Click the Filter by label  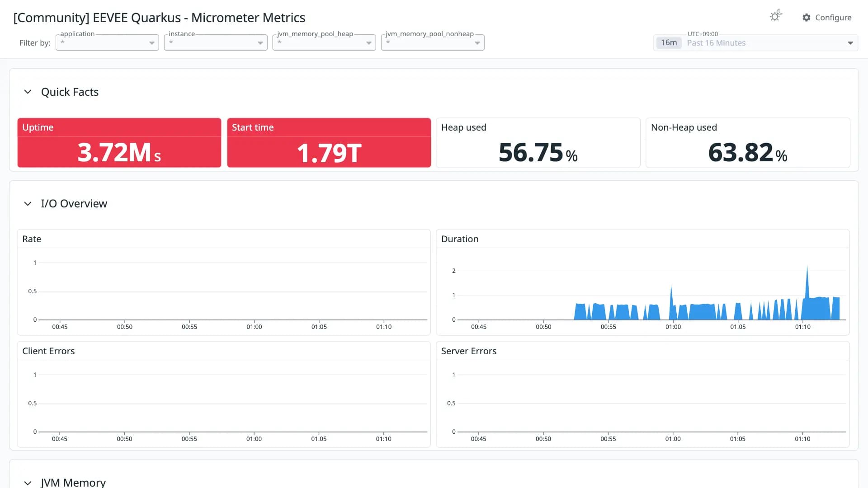point(35,43)
